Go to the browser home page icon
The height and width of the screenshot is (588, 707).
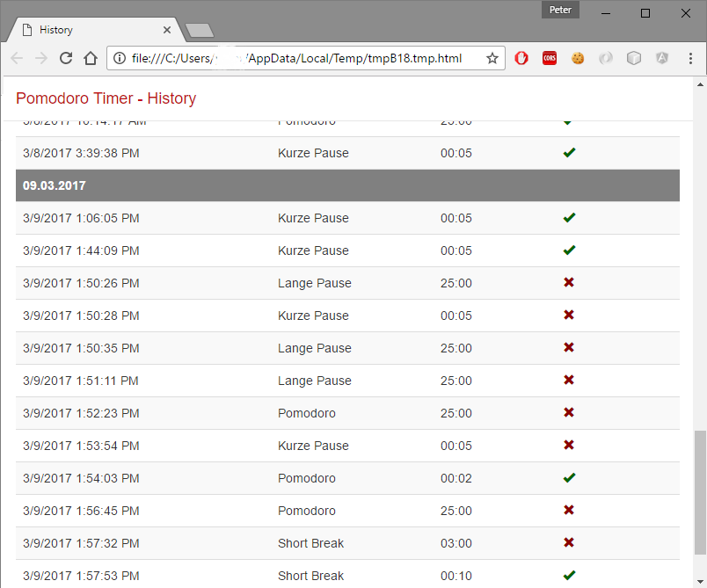pos(91,58)
